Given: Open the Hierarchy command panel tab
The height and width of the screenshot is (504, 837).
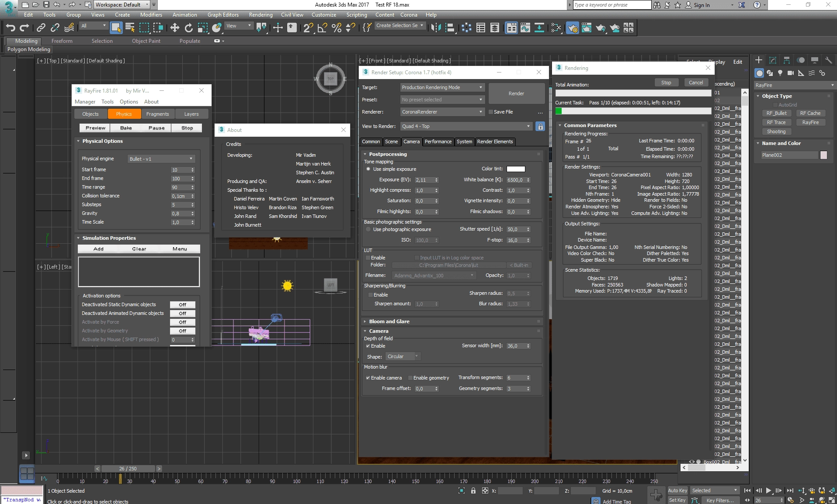Looking at the screenshot, I should click(x=787, y=60).
